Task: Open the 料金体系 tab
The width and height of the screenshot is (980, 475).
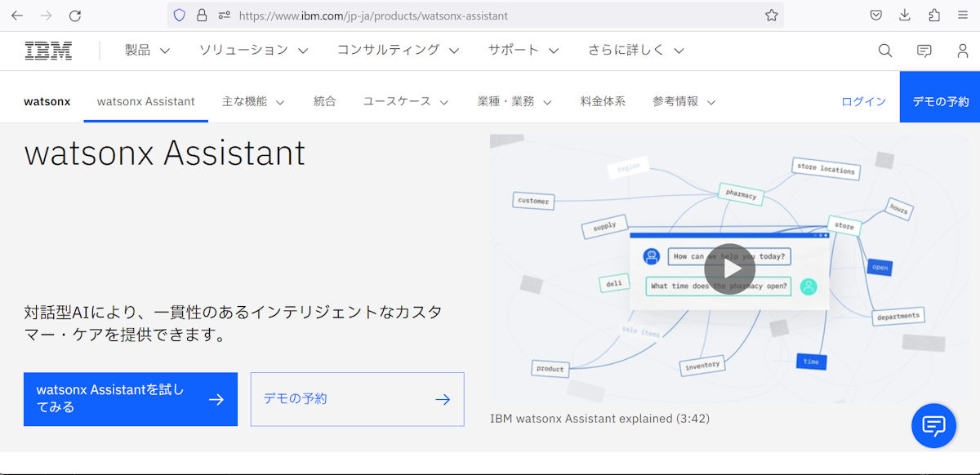Action: (x=603, y=102)
